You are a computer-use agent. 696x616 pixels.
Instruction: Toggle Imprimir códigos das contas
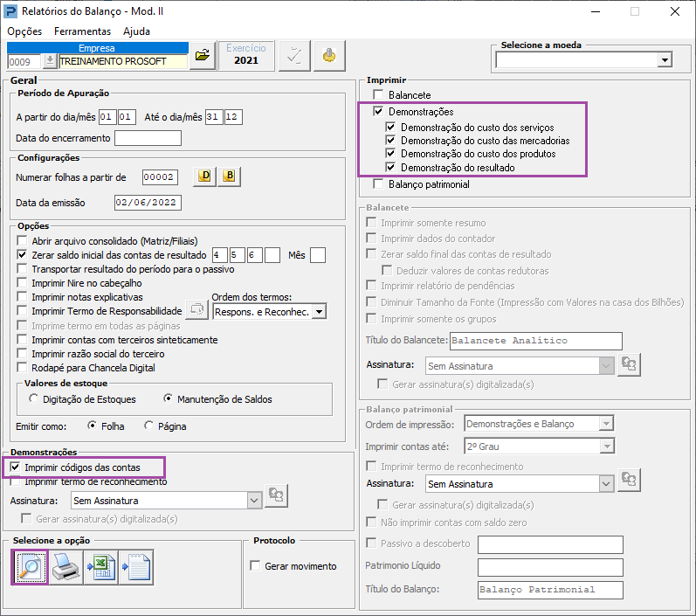tap(16, 467)
